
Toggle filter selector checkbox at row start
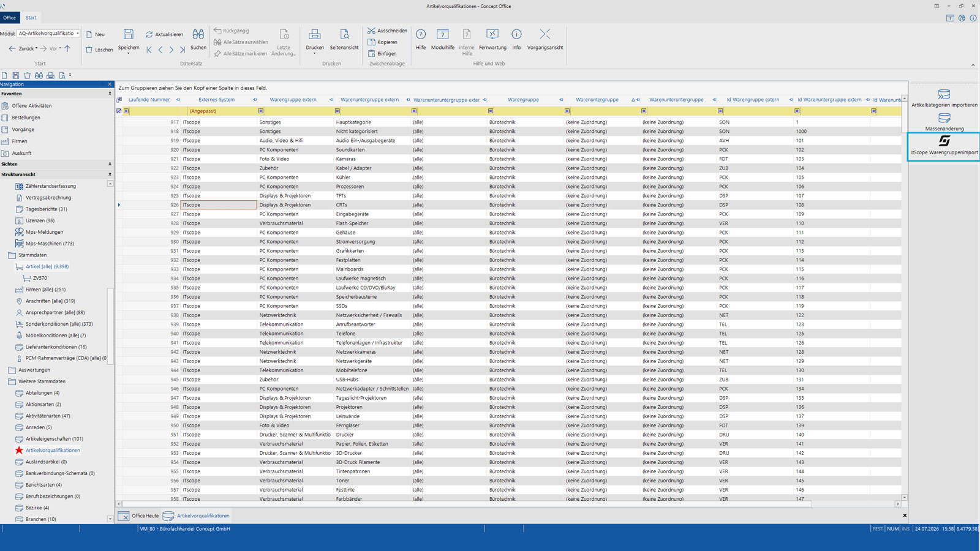coord(119,111)
